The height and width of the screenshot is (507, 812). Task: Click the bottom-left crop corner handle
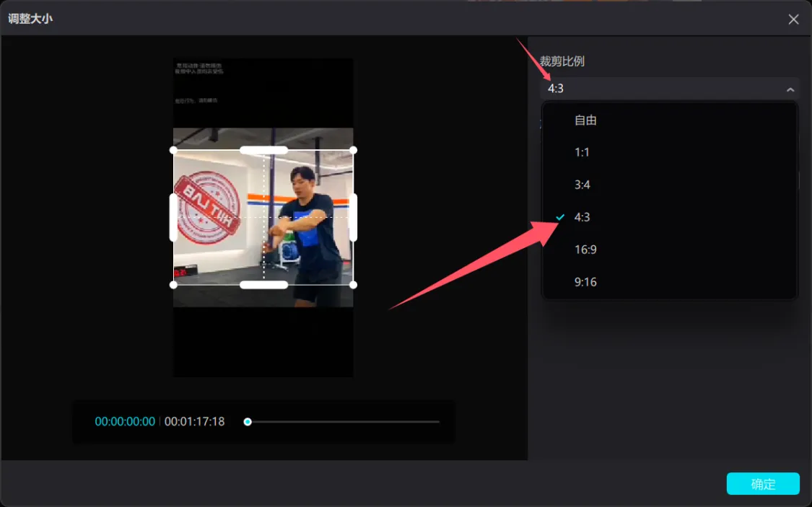[x=173, y=285]
